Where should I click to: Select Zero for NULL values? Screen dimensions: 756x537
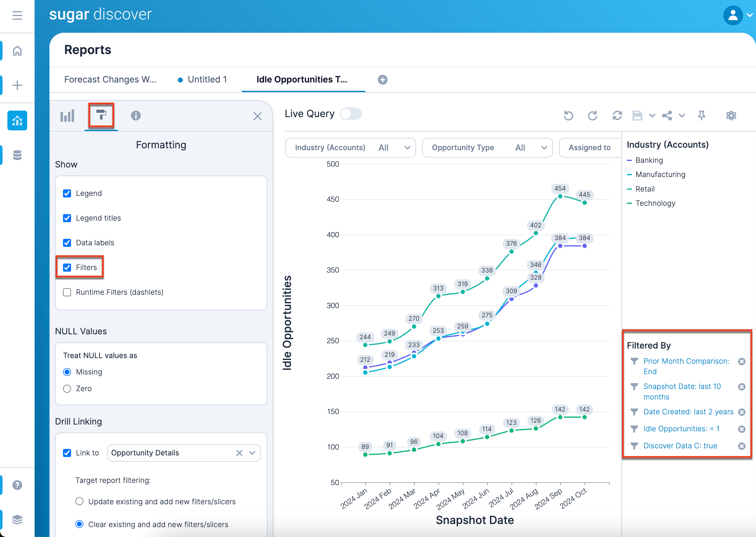point(67,388)
